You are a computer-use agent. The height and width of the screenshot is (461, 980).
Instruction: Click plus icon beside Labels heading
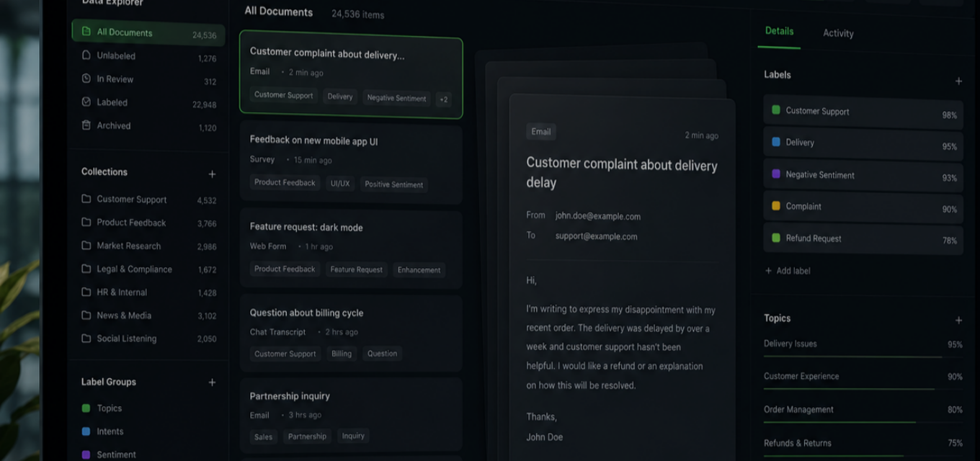tap(958, 81)
